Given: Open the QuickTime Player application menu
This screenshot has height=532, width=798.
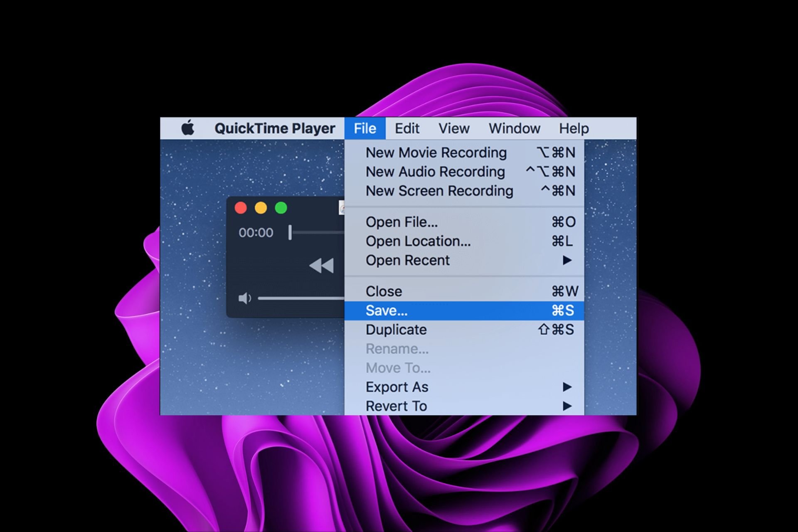Looking at the screenshot, I should pyautogui.click(x=275, y=128).
